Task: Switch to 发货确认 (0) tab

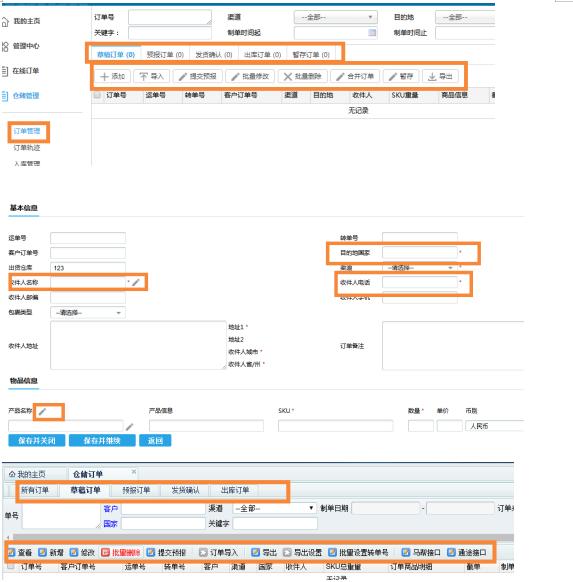Action: pos(214,55)
